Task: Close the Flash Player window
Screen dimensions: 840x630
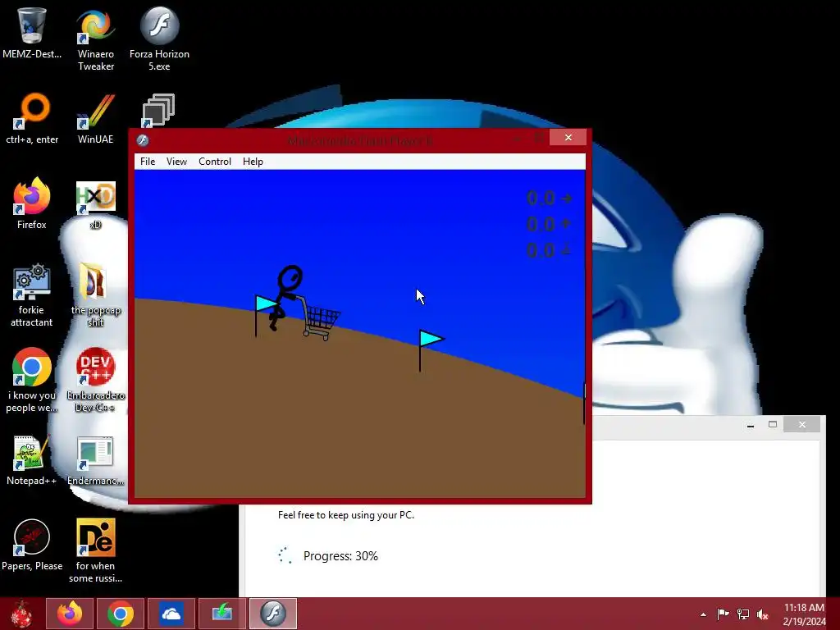Action: point(568,138)
